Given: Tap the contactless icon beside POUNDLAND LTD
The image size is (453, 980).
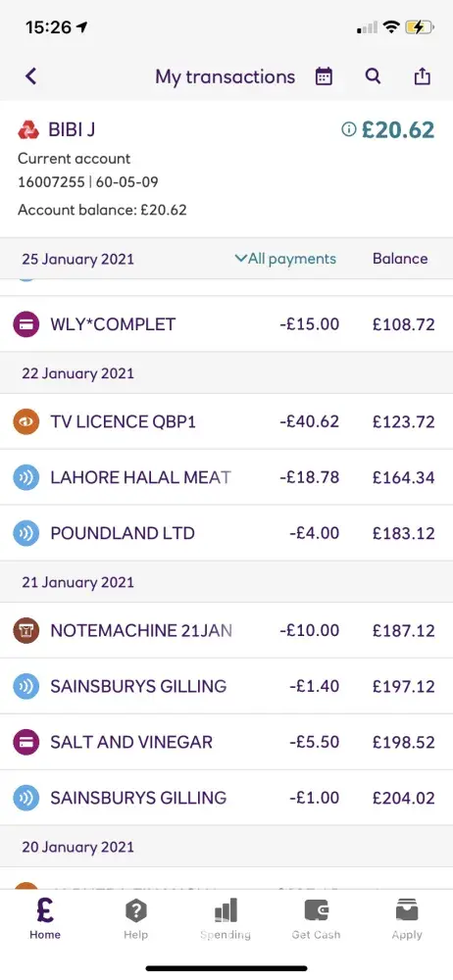Looking at the screenshot, I should [25, 533].
